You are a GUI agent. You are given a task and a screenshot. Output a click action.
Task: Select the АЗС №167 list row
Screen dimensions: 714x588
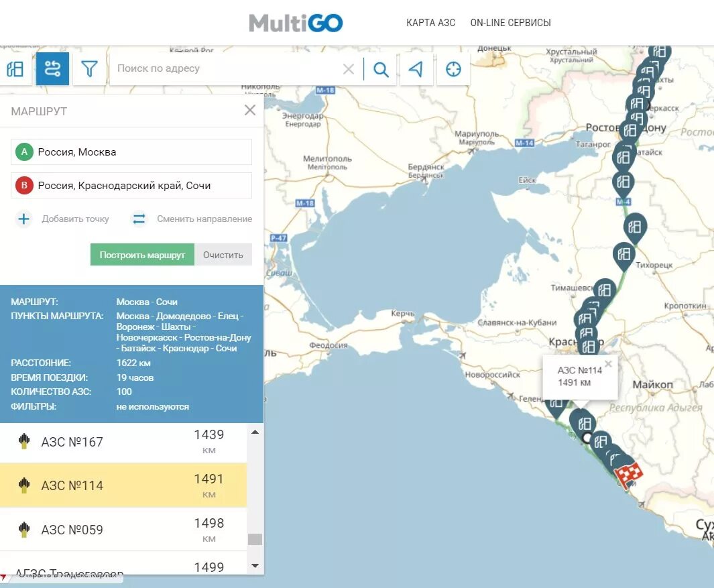point(123,441)
